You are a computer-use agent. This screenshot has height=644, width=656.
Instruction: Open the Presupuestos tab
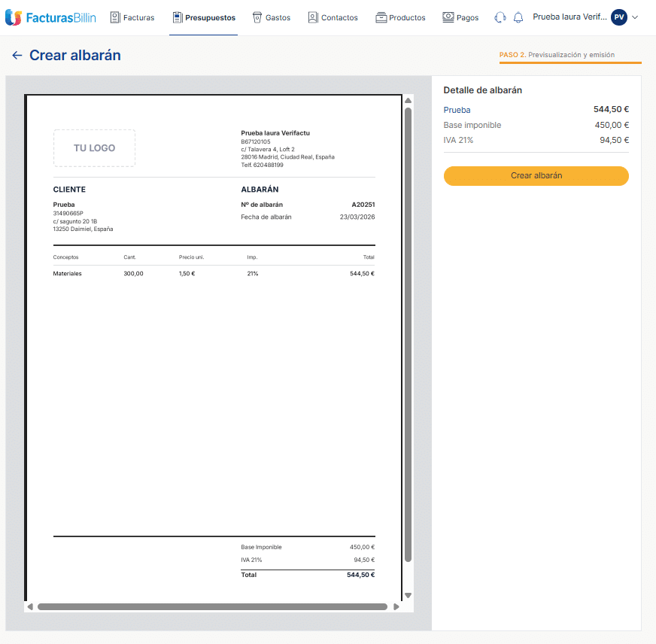point(203,17)
